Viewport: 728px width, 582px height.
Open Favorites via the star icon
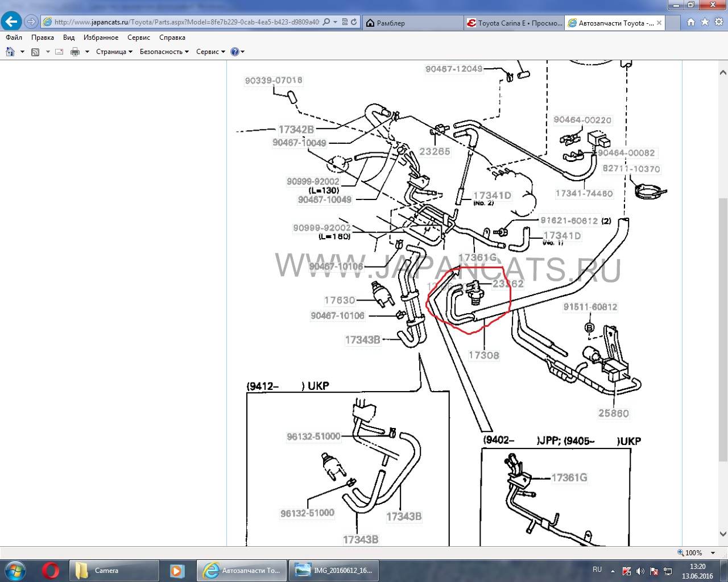coord(705,22)
